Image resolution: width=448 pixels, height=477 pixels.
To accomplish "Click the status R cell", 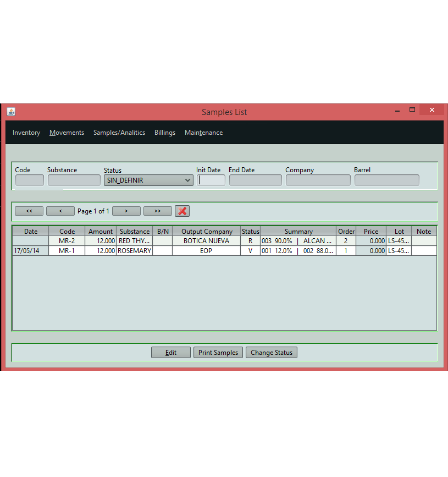I will click(x=251, y=241).
